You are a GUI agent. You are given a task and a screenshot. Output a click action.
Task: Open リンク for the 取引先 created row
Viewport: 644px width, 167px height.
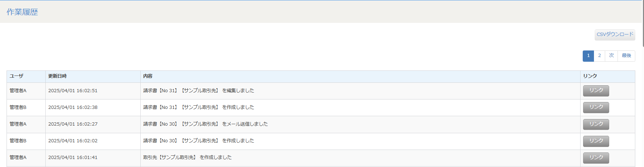596,158
